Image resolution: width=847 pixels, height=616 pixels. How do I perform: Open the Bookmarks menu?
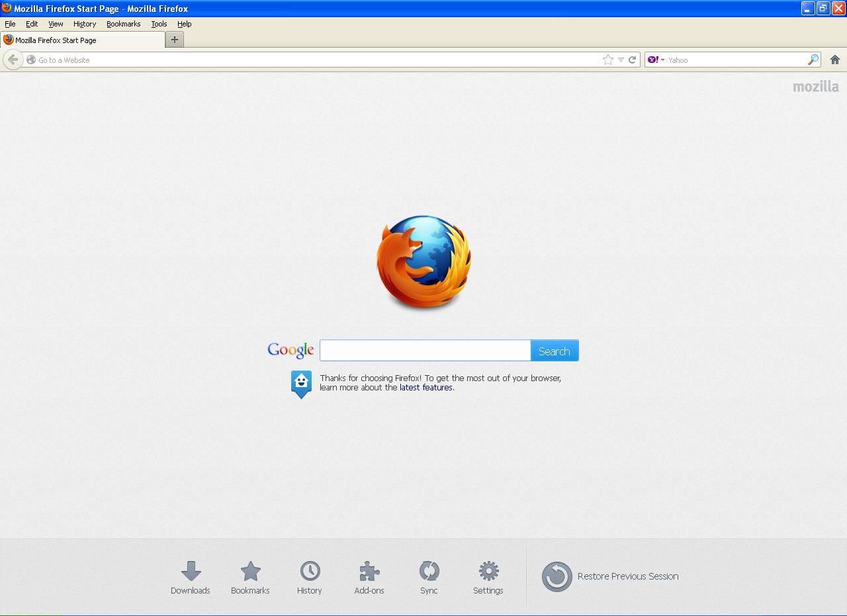click(x=124, y=24)
